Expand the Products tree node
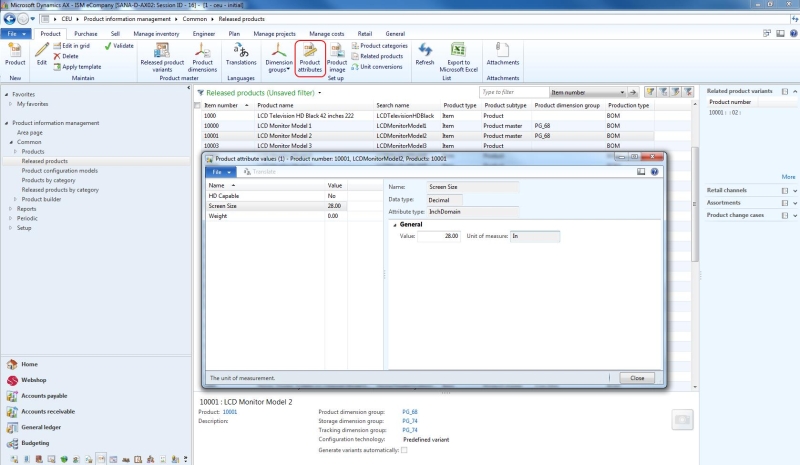The image size is (800, 465). point(15,152)
